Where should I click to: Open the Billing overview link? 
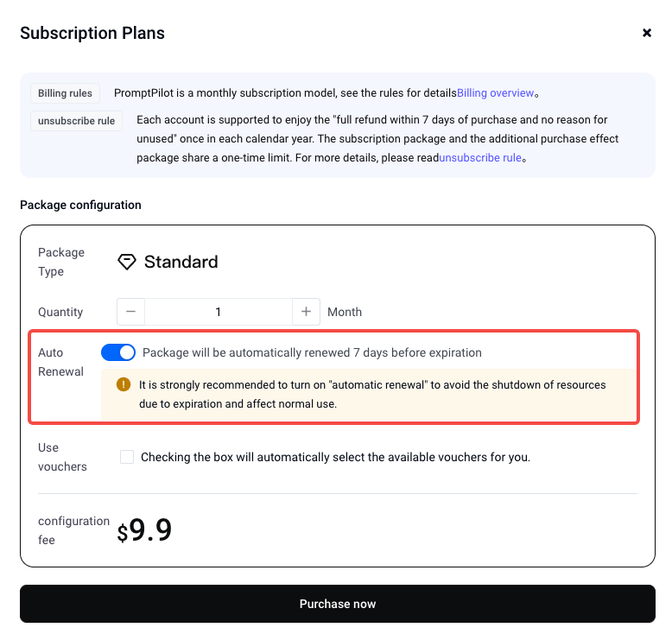pos(494,93)
